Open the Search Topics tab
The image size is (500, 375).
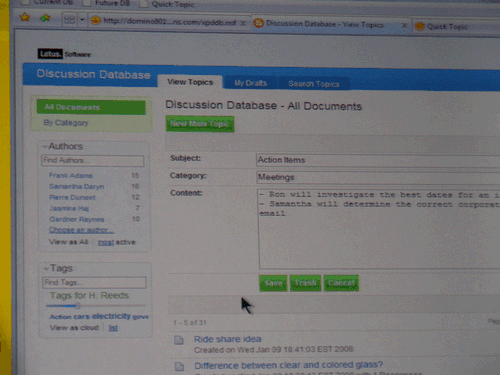[x=314, y=84]
